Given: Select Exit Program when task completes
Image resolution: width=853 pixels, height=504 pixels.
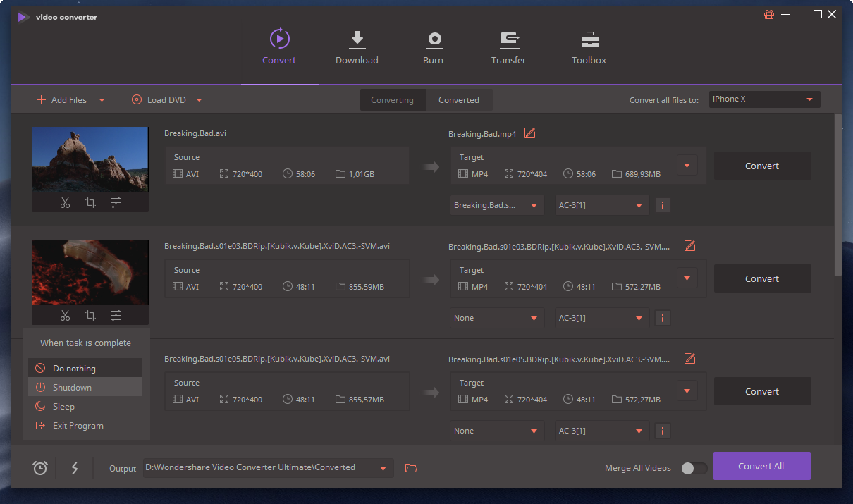Looking at the screenshot, I should [x=85, y=425].
